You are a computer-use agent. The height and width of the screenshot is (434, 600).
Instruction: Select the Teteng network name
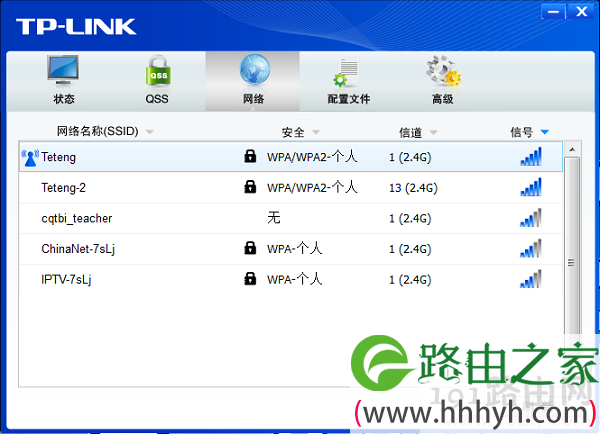tap(59, 157)
